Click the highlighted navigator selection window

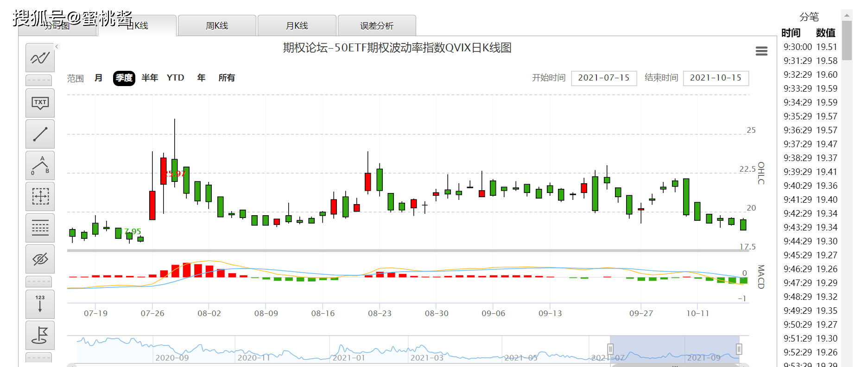click(x=675, y=349)
